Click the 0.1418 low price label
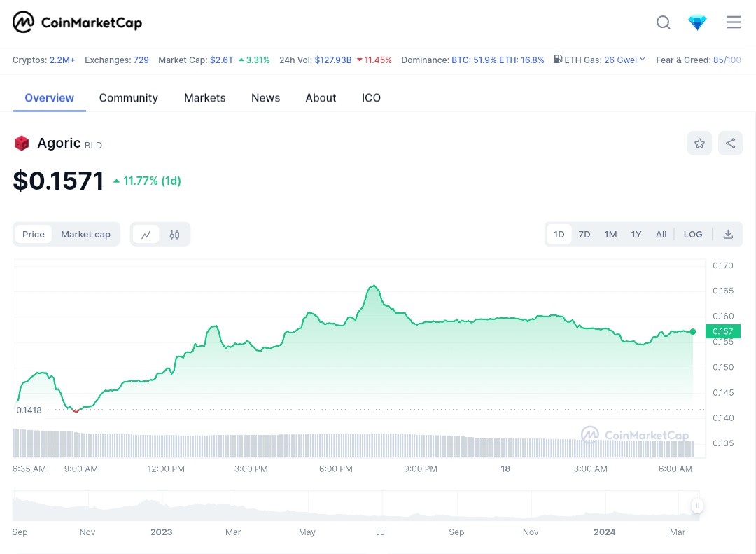 pos(29,410)
